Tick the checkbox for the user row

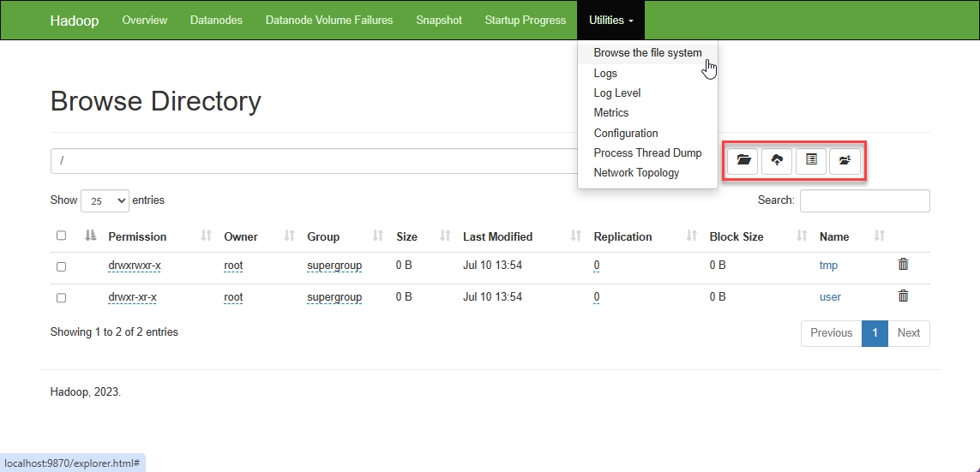pyautogui.click(x=61, y=298)
